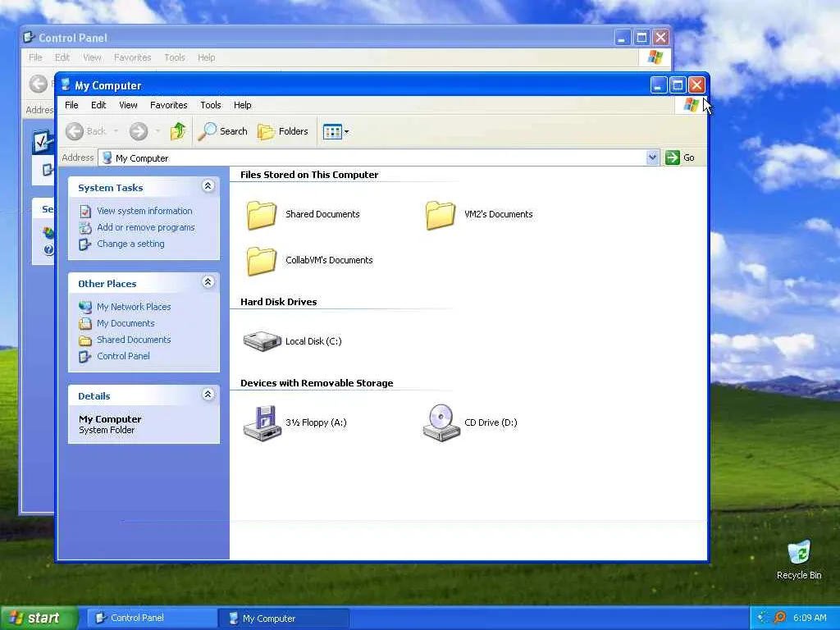Viewport: 840px width, 630px height.
Task: Click the Add or remove programs icon
Action: 85,228
